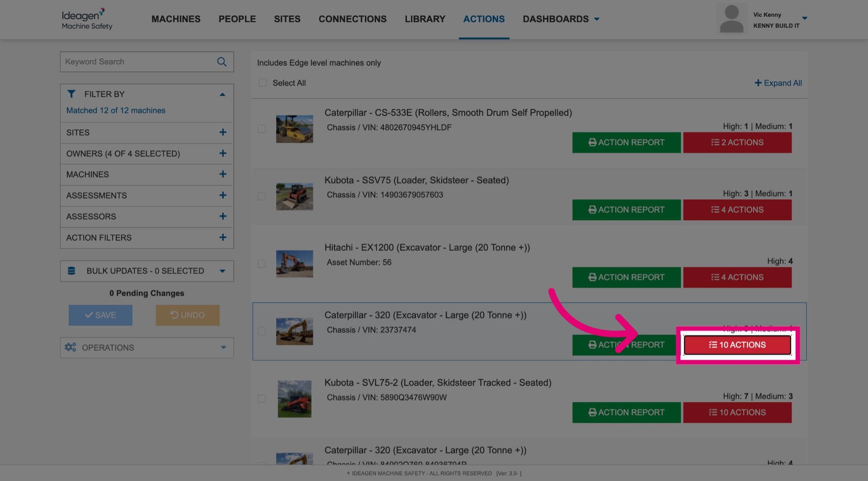Click 10 ACTIONS for Kubota SVL75-2

pyautogui.click(x=737, y=412)
